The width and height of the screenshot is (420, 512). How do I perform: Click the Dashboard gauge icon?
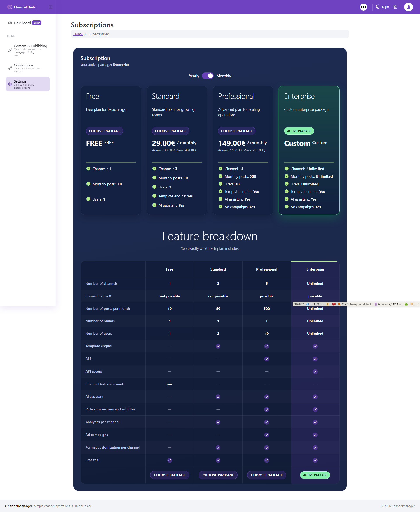10,23
